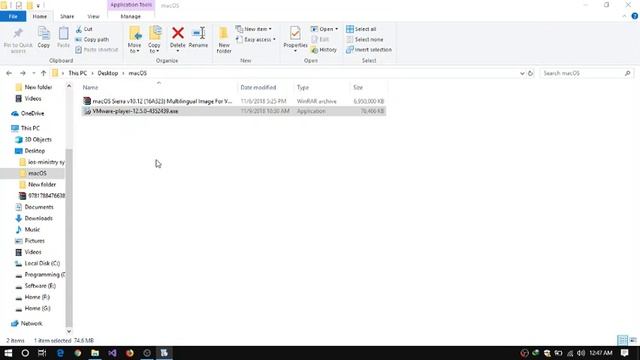The image size is (640, 360).
Task: Select This PC in navigation pane
Action: tap(30, 128)
